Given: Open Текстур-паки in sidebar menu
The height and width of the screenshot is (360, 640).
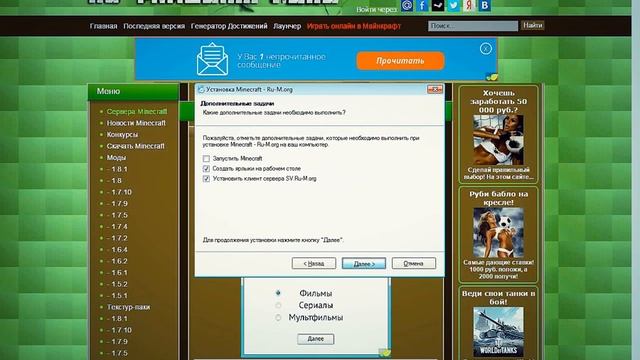Looking at the screenshot, I should tap(128, 307).
